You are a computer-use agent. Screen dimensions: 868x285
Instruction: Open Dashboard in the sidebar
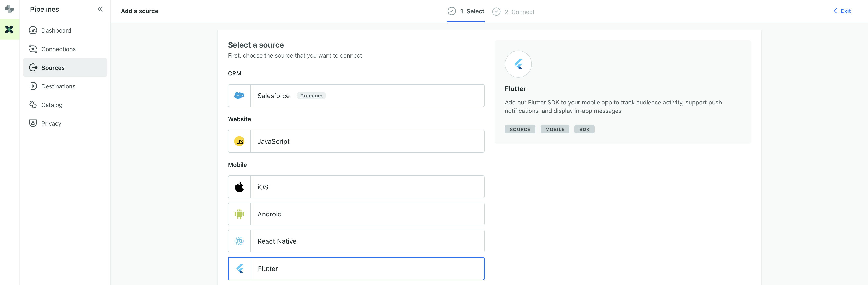pyautogui.click(x=65, y=30)
